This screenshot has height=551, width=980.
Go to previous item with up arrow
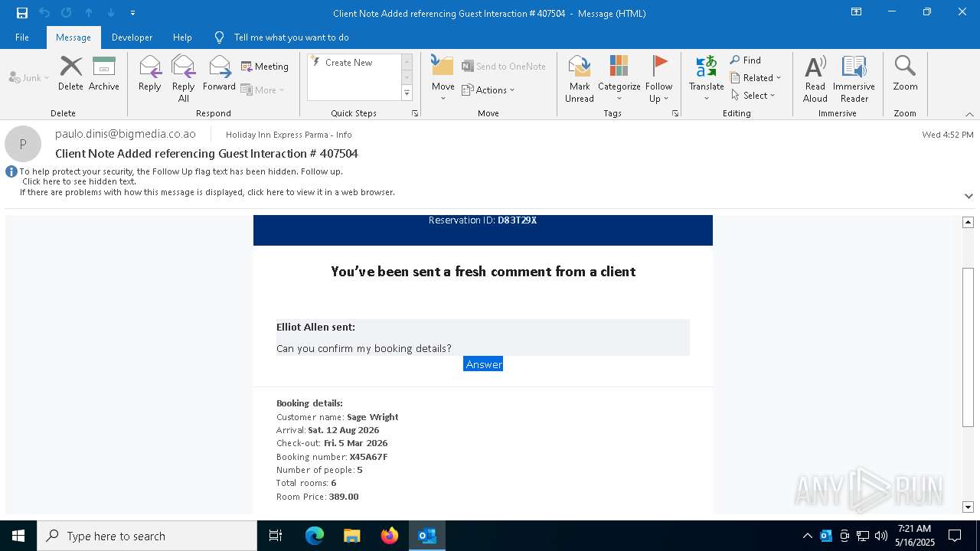pyautogui.click(x=89, y=13)
